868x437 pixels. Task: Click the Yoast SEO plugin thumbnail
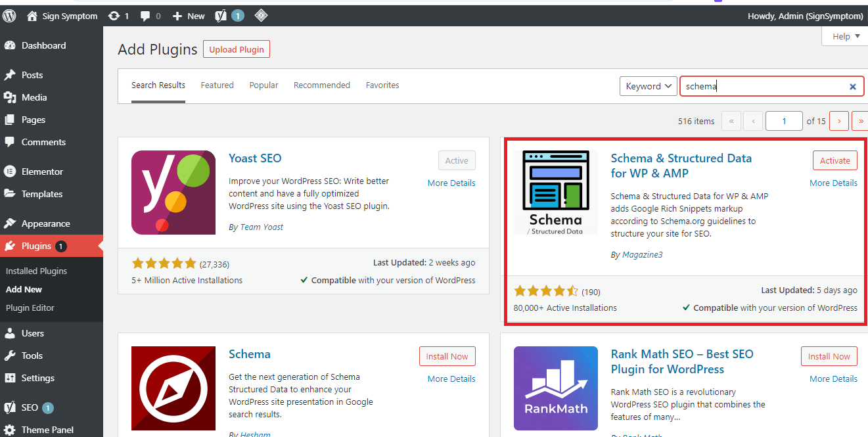pyautogui.click(x=173, y=193)
